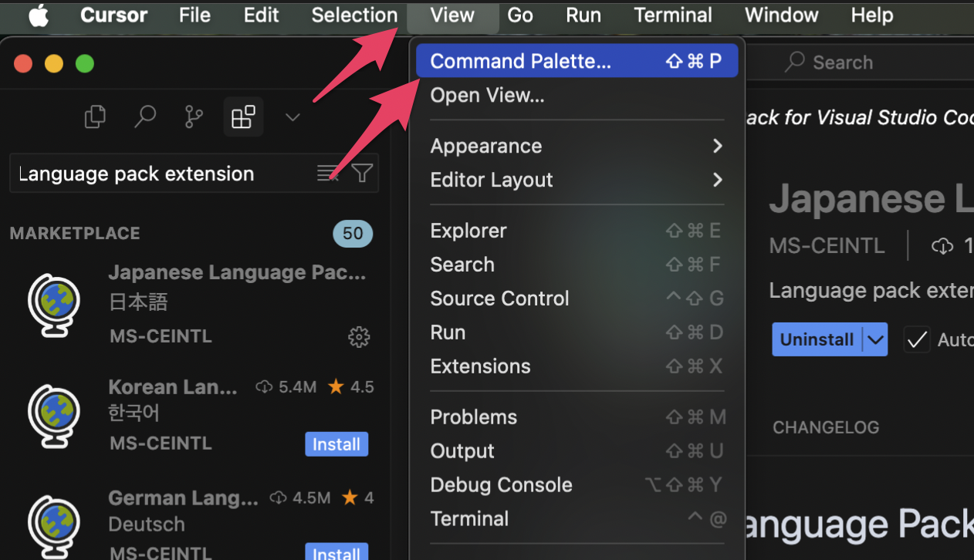Open the Terminal menu in the menu bar
The image size is (974, 560).
coord(673,15)
